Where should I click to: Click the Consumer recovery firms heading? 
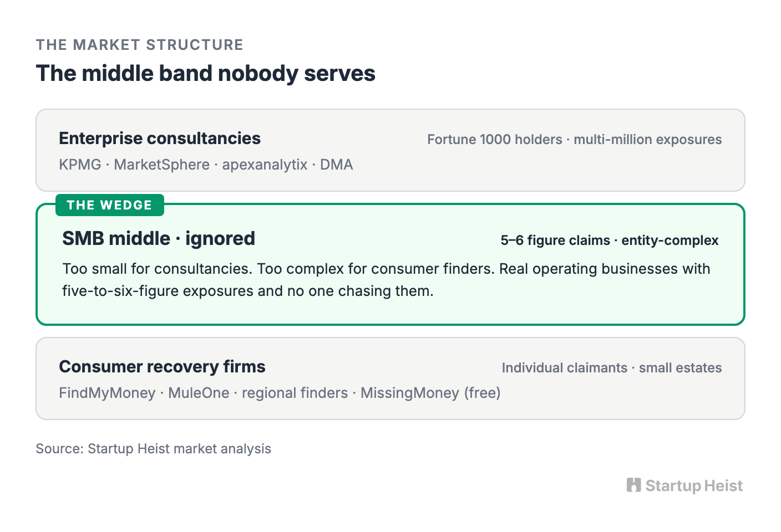[162, 367]
